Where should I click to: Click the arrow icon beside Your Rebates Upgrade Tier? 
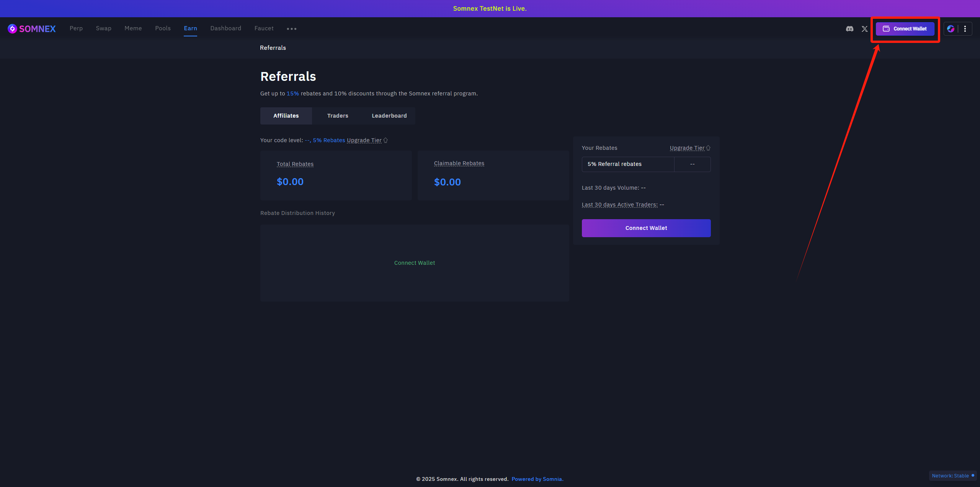pyautogui.click(x=708, y=148)
